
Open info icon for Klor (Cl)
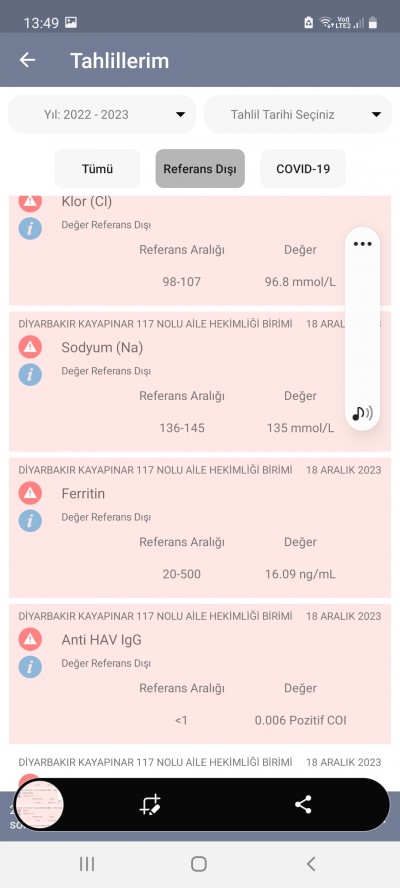pyautogui.click(x=30, y=228)
